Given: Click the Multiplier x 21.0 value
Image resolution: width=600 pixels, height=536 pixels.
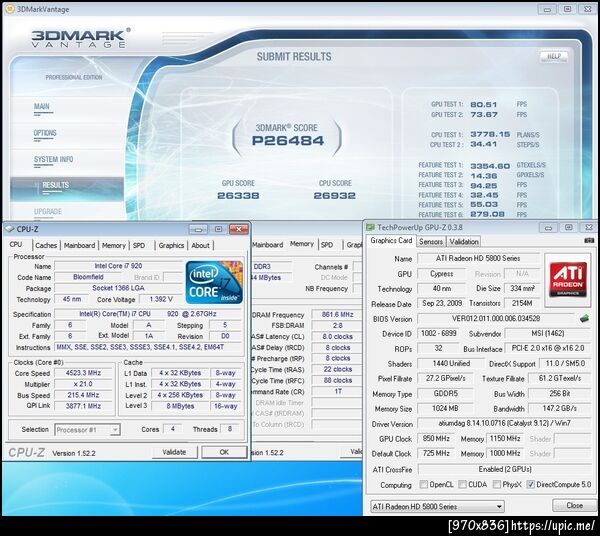Looking at the screenshot, I should pyautogui.click(x=83, y=384).
